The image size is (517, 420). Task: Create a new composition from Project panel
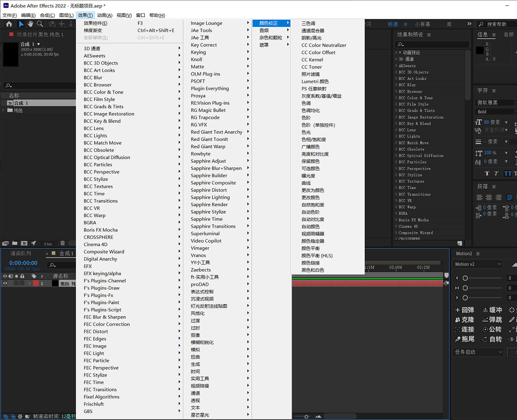pos(24,243)
